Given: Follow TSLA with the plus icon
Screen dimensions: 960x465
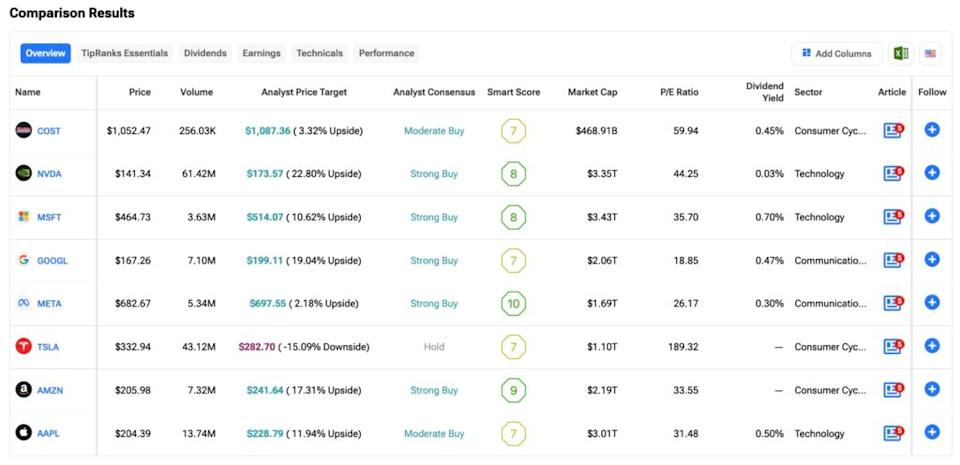Looking at the screenshot, I should pyautogui.click(x=932, y=346).
